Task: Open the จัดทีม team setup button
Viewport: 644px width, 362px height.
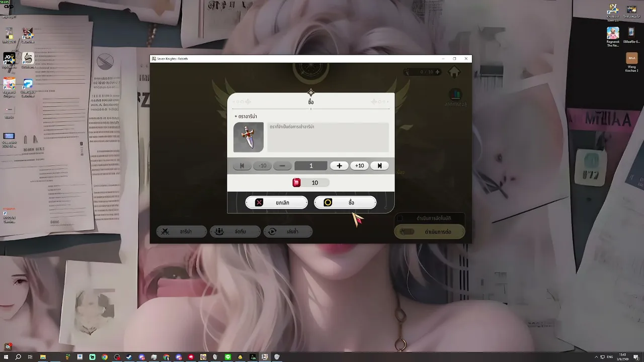Action: (235, 231)
